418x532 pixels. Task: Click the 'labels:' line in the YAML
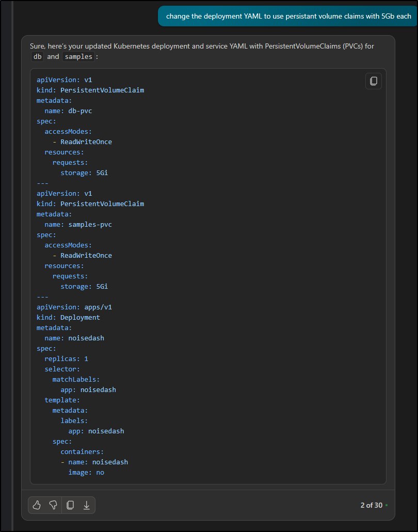click(x=74, y=421)
